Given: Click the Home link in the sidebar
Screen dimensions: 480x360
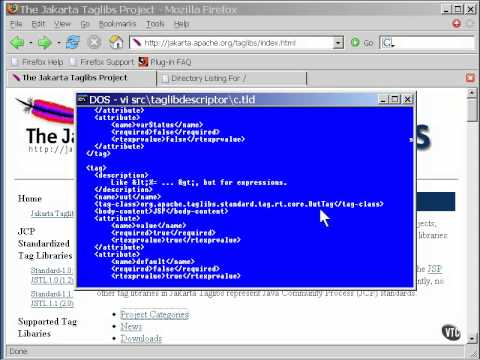Looking at the screenshot, I should pos(30,199).
